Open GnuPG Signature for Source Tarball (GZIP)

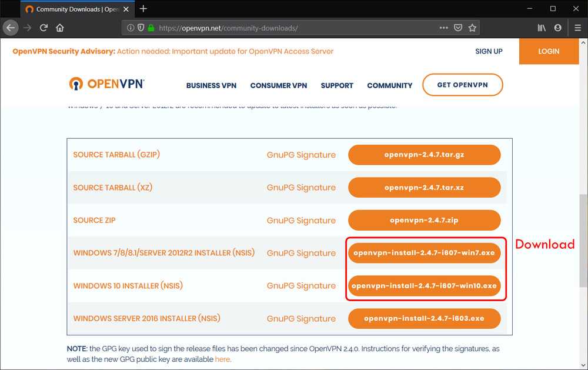click(x=301, y=155)
